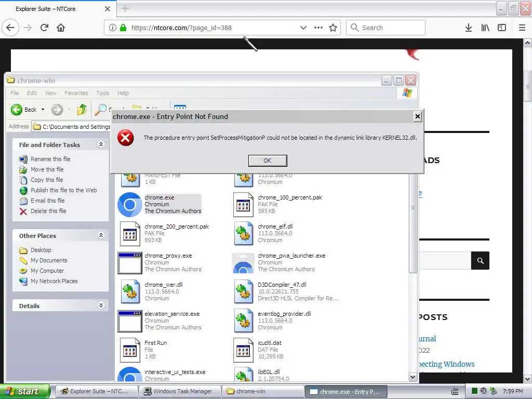Click Back in the chrome-win window
This screenshot has height=399, width=532.
[x=24, y=110]
